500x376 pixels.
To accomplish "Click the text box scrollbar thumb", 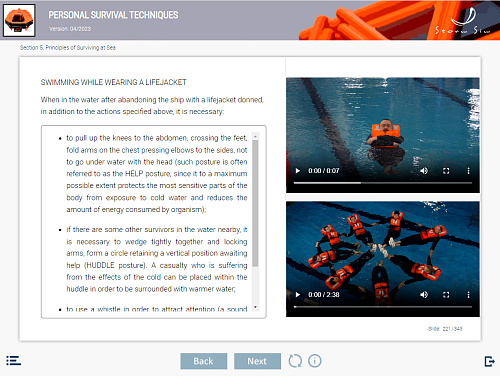I will [x=255, y=203].
